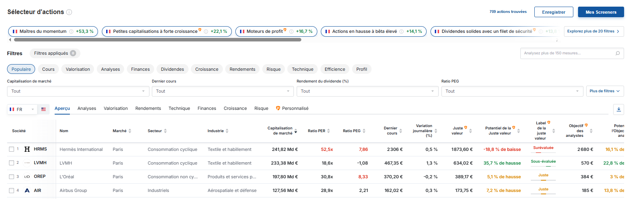Select Dividendes filter category
The height and width of the screenshot is (199, 644).
click(173, 69)
